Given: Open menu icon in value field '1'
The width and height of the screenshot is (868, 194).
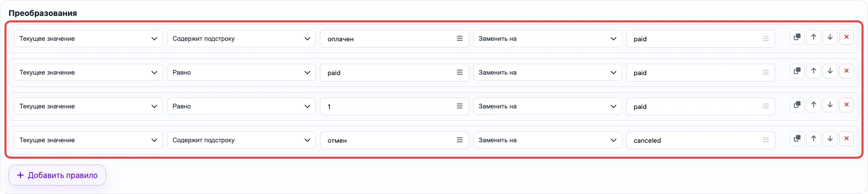Looking at the screenshot, I should tap(459, 106).
